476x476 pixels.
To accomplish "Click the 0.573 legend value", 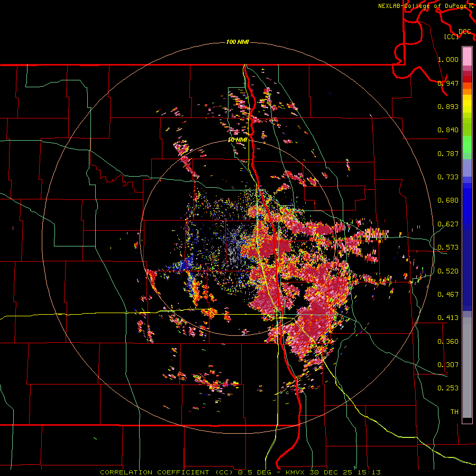I will [x=448, y=248].
